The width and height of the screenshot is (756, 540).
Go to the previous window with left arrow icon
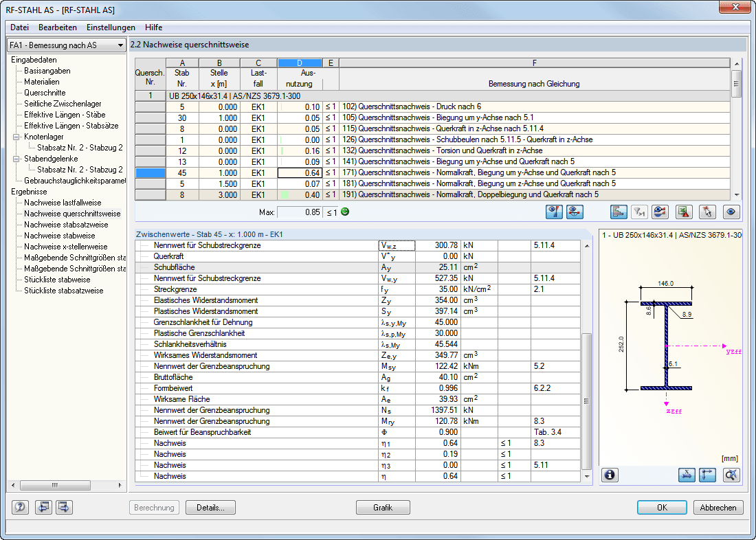[43, 508]
